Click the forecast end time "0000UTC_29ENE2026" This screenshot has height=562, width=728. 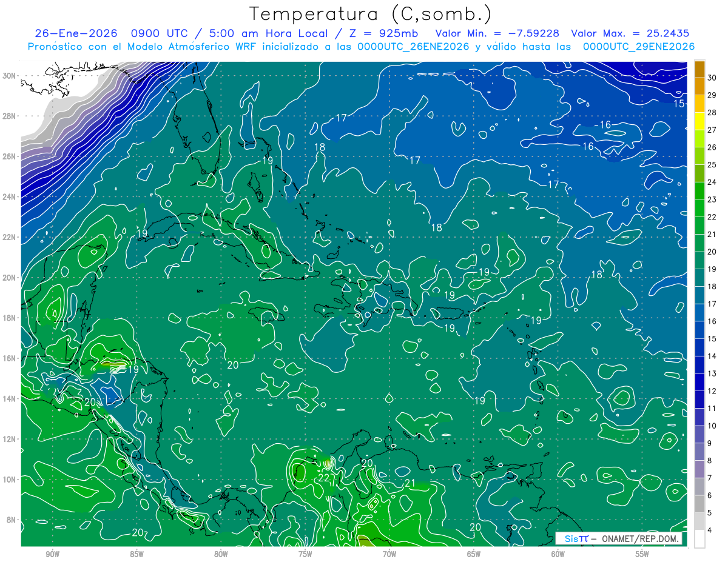coord(639,47)
